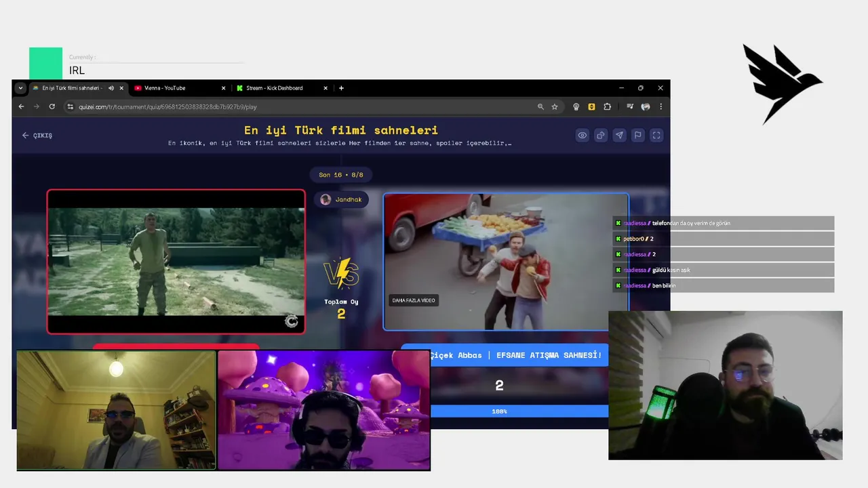Viewport: 868px width, 488px height.
Task: Open the yellow extension icon
Action: (x=591, y=106)
